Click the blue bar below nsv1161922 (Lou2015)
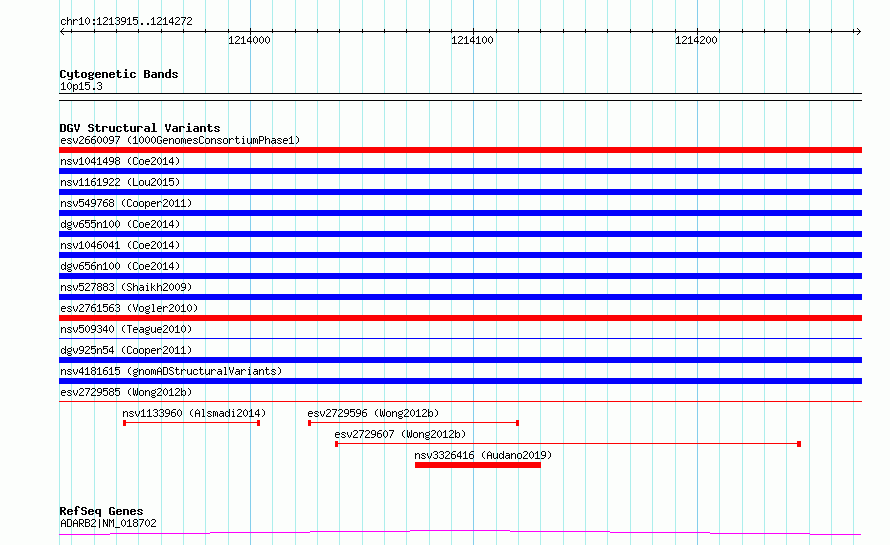The width and height of the screenshot is (890, 545). tap(460, 192)
